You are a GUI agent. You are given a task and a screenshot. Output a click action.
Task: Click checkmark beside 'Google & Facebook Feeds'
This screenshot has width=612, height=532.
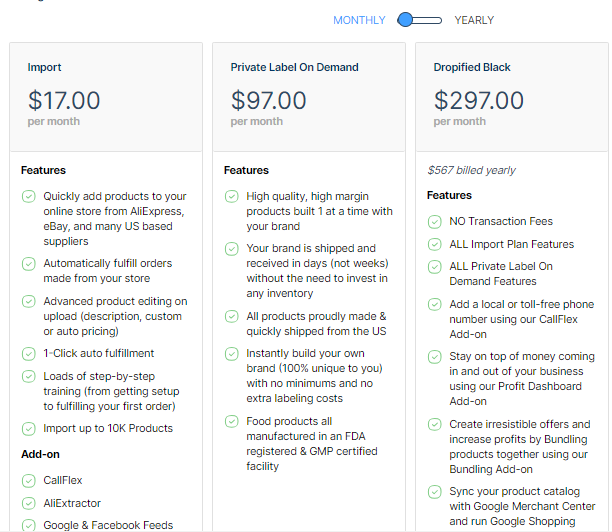29,525
